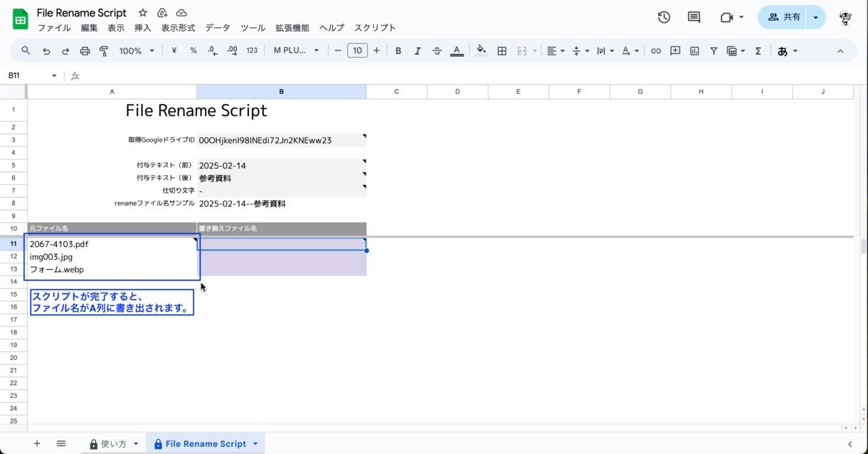Image resolution: width=868 pixels, height=454 pixels.
Task: Show all comments in the header
Action: (x=694, y=17)
